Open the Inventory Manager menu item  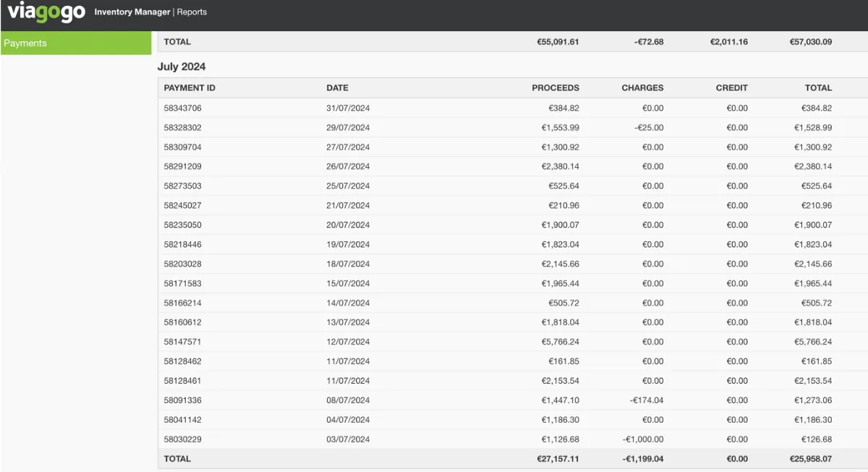(132, 12)
